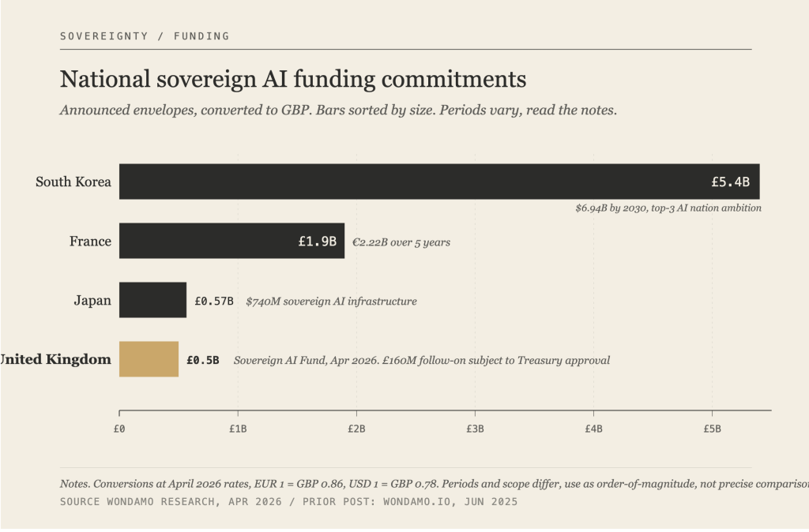
Task: Click the United Kingdom country label
Action: coord(55,360)
